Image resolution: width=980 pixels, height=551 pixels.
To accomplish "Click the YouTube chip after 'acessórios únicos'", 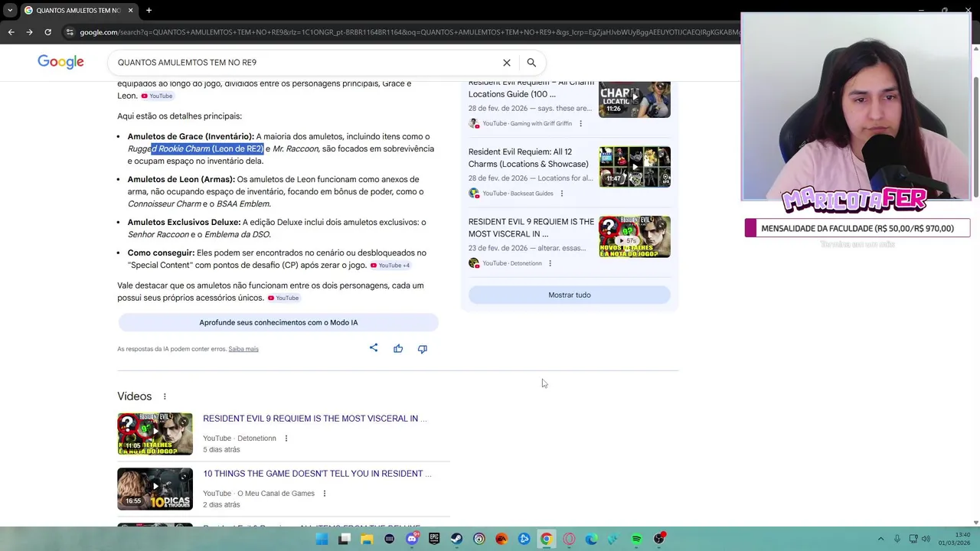I will (283, 298).
